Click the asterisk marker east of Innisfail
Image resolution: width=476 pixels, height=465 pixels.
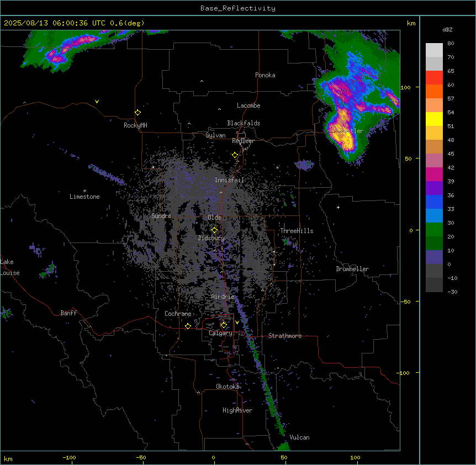(277, 167)
